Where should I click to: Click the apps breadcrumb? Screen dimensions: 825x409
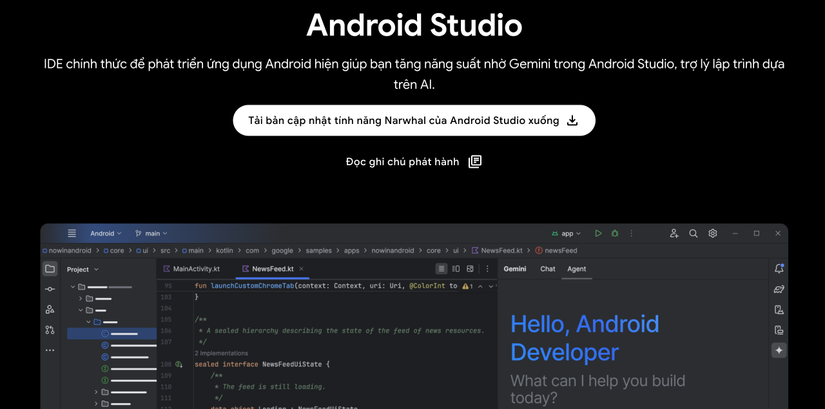click(x=351, y=251)
